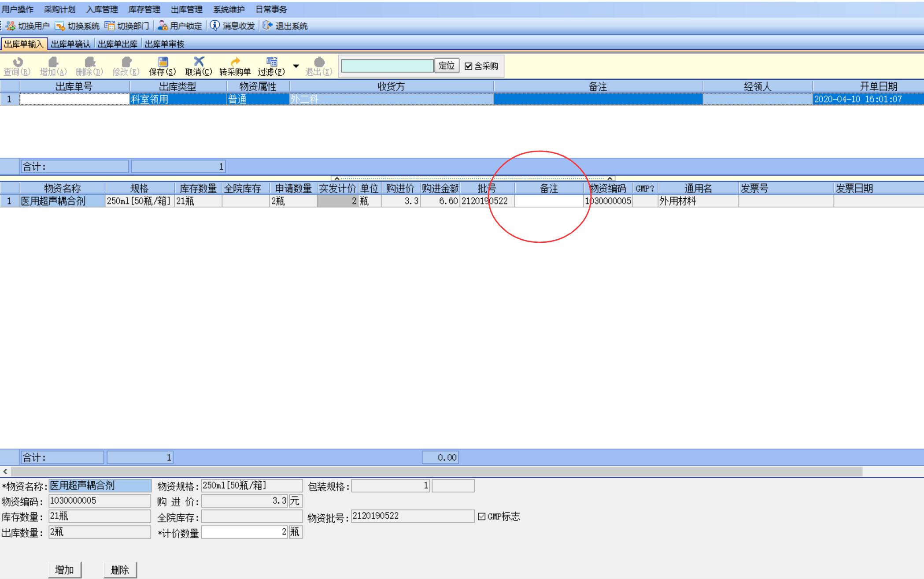This screenshot has width=924, height=579.
Task: Click the 计价数量 input field
Action: point(245,532)
